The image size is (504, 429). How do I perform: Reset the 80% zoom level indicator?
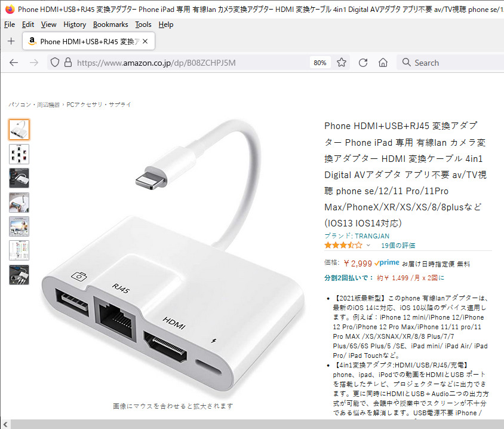pyautogui.click(x=320, y=63)
